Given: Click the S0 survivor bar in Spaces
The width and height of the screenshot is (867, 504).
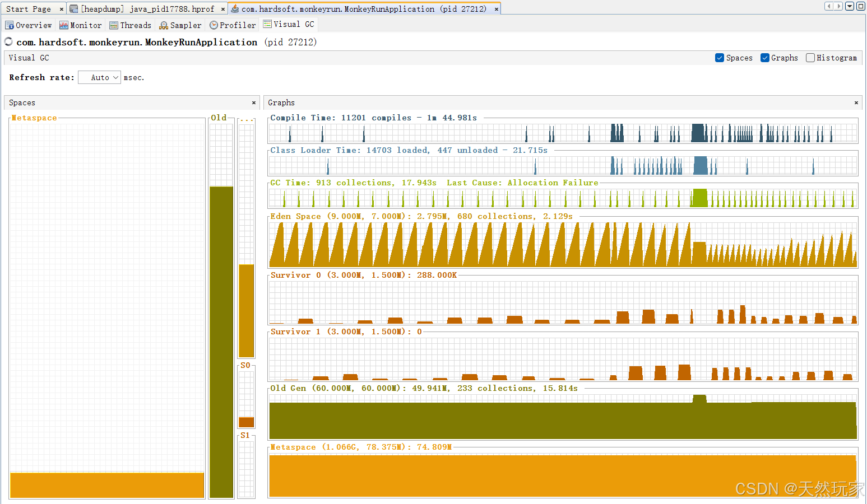Looking at the screenshot, I should tap(247, 422).
